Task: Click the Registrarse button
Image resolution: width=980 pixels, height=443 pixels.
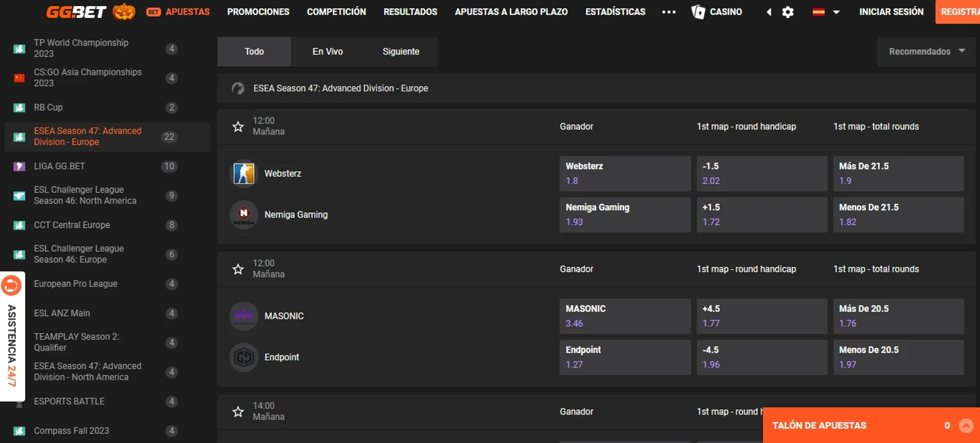Action: [x=958, y=12]
